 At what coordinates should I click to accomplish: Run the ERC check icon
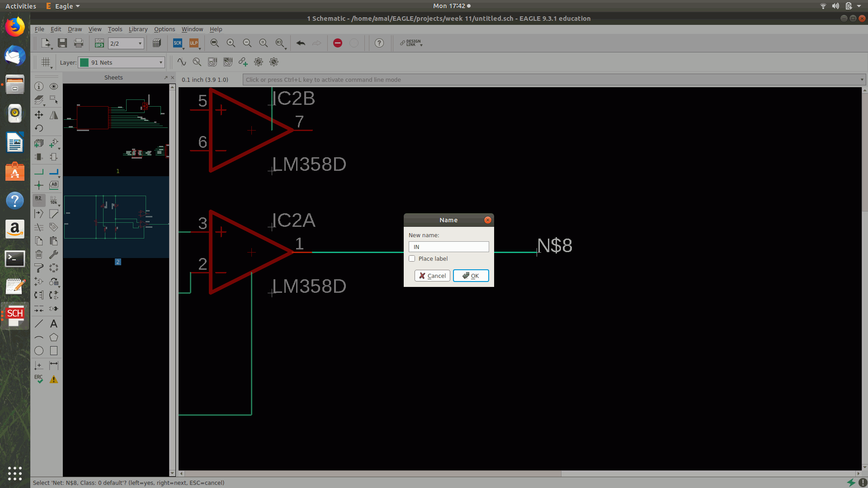pos(39,380)
